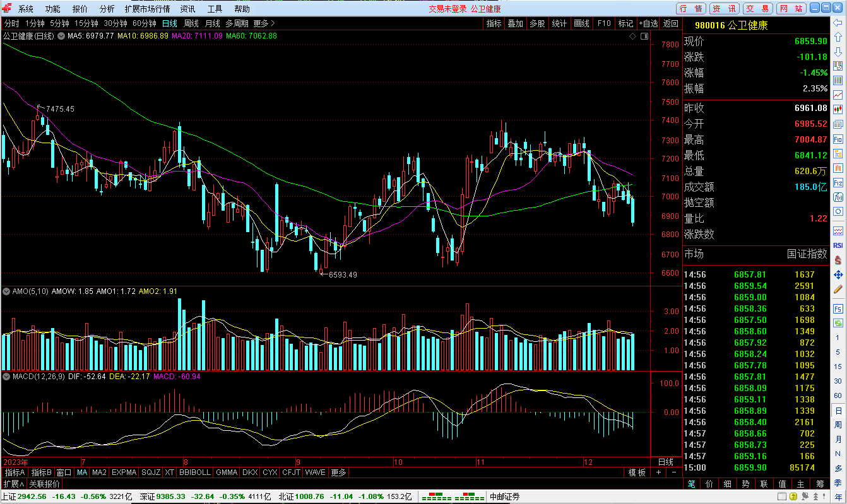This screenshot has width=847, height=504.
Task: Select the 日线 daily period in toolbar
Action: click(x=170, y=23)
